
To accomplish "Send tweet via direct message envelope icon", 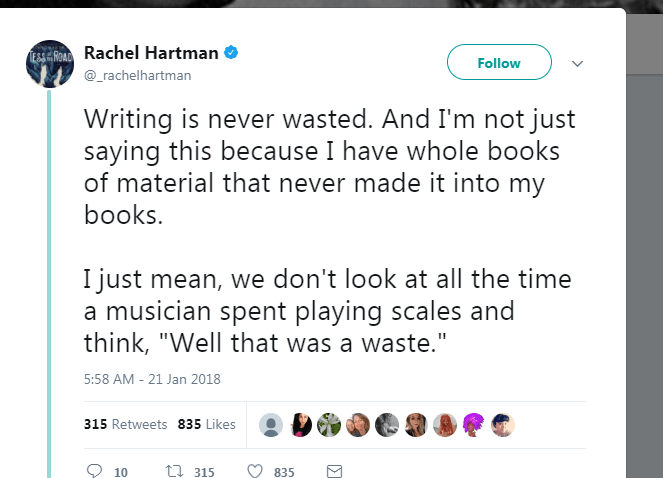I will click(x=335, y=471).
